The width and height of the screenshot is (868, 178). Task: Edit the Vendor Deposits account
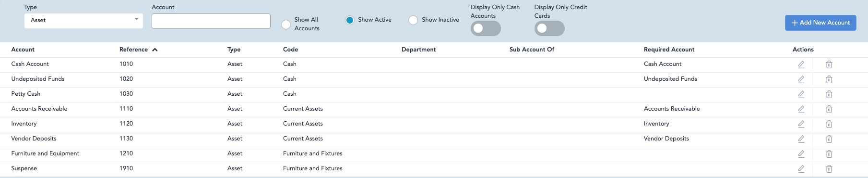pyautogui.click(x=801, y=139)
